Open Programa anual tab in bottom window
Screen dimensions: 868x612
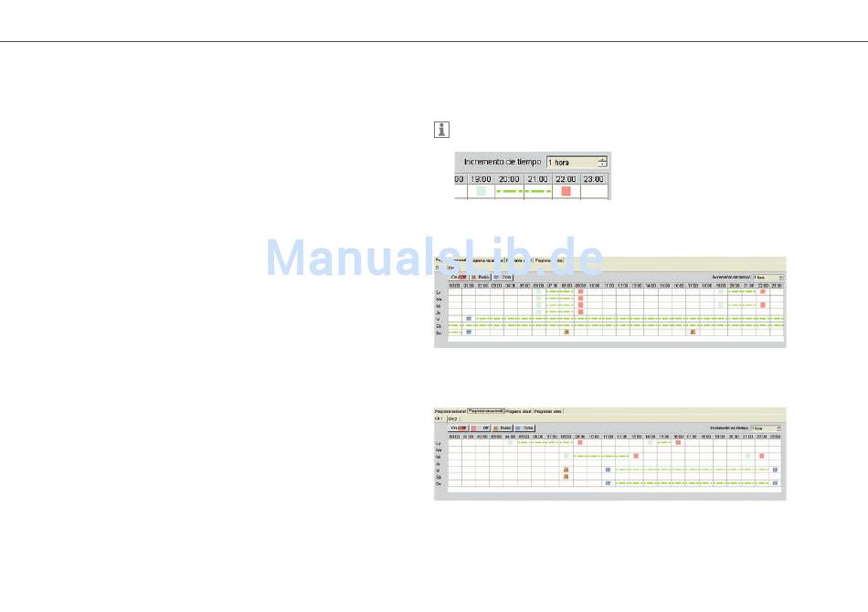[518, 412]
